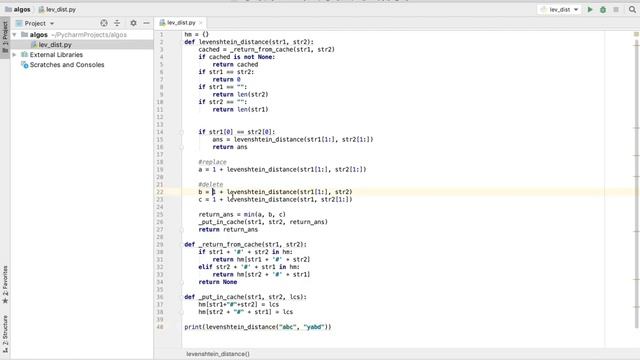Click the fold marker beside 'return None'
640x360 pixels.
click(x=182, y=282)
